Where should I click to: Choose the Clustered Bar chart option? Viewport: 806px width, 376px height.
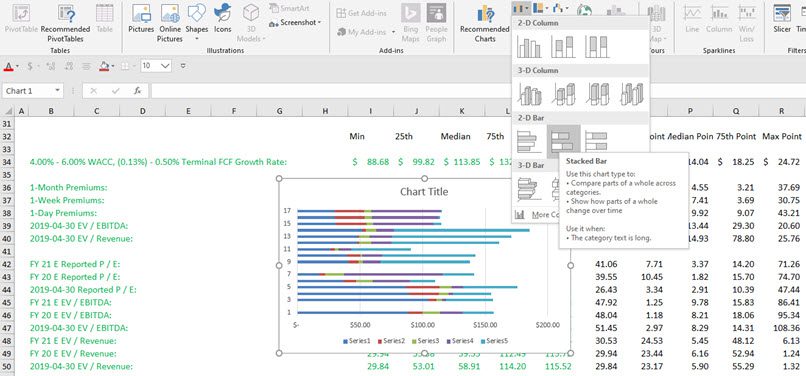(x=529, y=141)
